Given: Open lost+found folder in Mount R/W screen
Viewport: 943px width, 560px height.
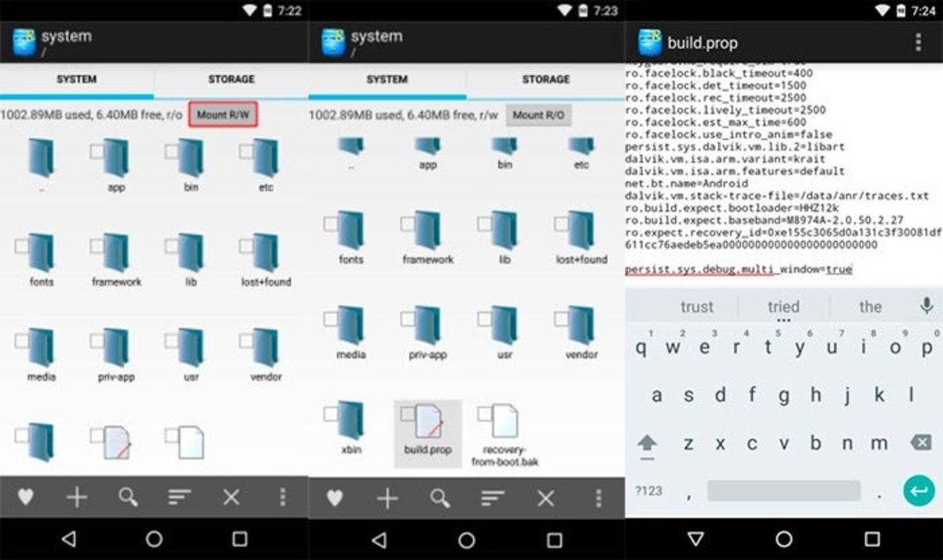Looking at the screenshot, I should tap(266, 259).
